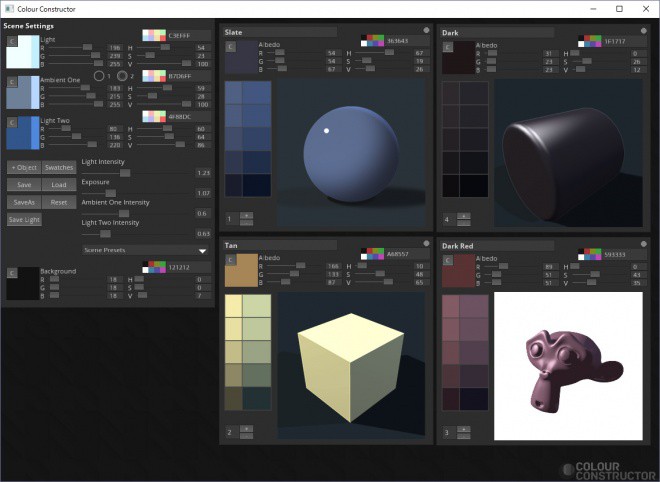Click the Ambient One Intensity slider handle
This screenshot has width=660, height=482.
(x=124, y=213)
